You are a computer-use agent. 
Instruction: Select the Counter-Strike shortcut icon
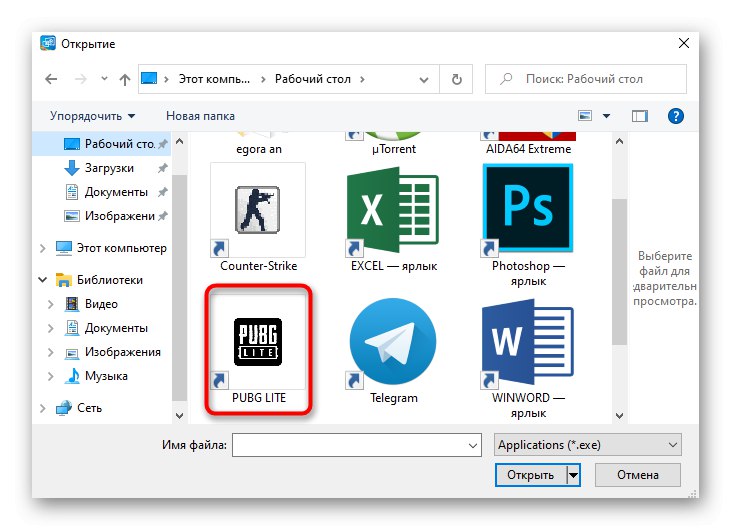click(x=258, y=210)
